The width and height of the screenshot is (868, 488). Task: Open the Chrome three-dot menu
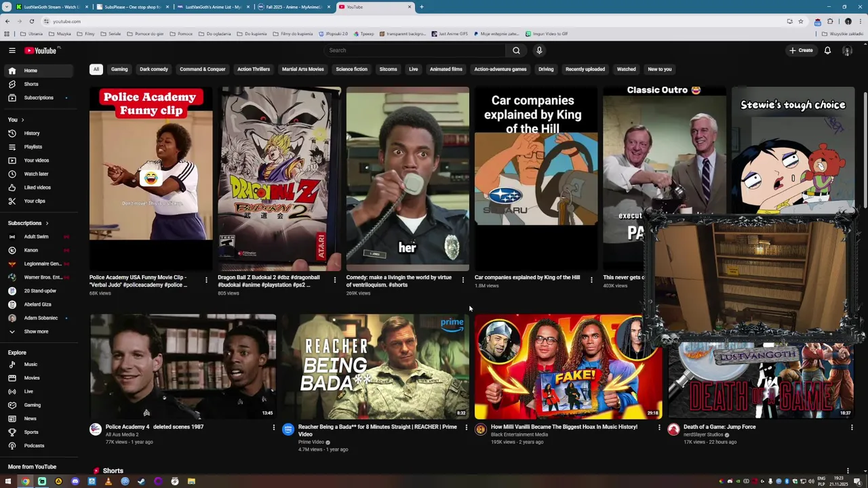click(x=860, y=21)
